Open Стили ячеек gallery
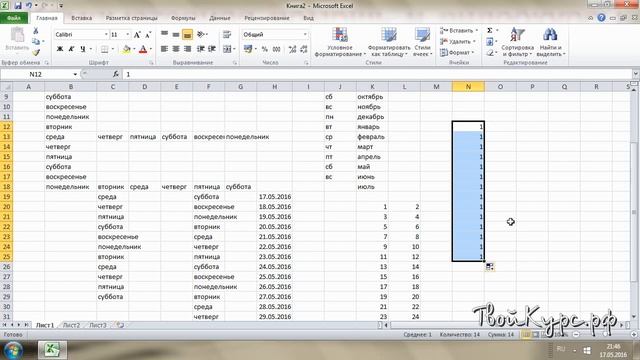The image size is (640, 360). tap(422, 42)
